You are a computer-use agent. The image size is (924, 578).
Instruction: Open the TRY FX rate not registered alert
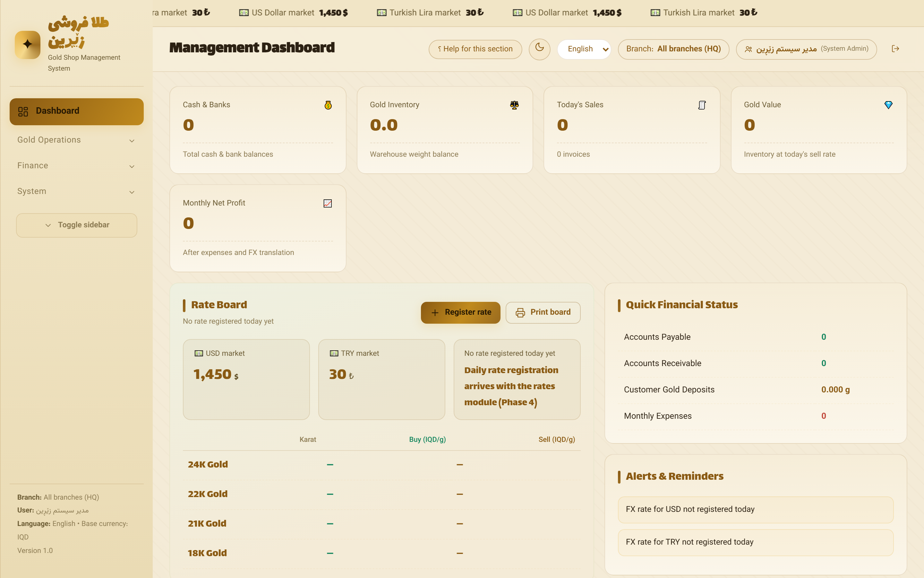click(756, 542)
